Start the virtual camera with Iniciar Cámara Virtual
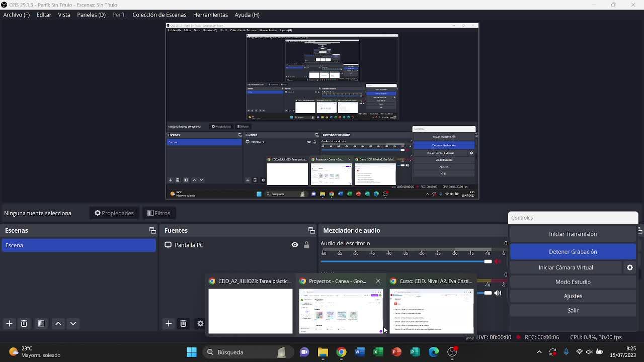Image resolution: width=644 pixels, height=362 pixels. (x=566, y=267)
